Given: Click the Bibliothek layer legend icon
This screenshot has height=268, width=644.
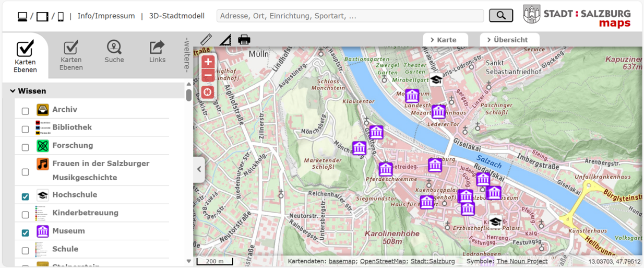Looking at the screenshot, I should point(43,127).
